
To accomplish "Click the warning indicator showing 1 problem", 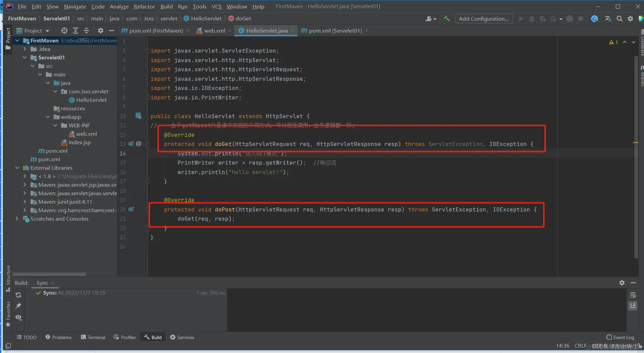I will point(613,42).
